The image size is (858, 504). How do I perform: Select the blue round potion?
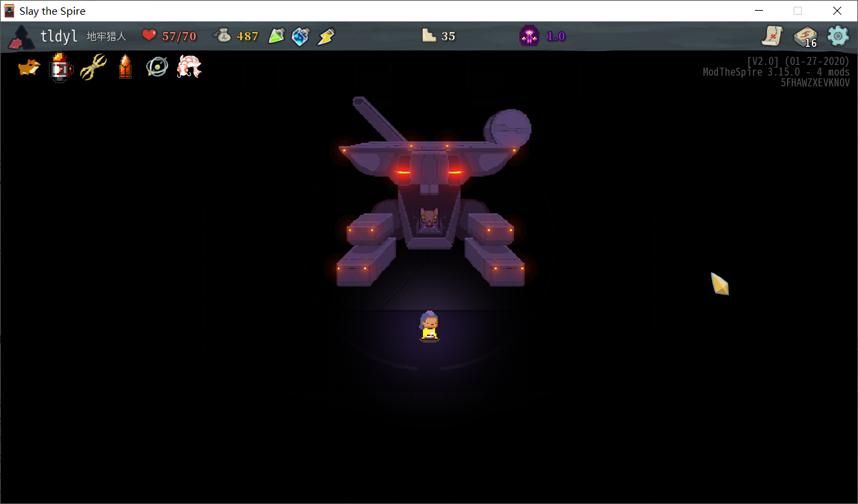click(301, 36)
